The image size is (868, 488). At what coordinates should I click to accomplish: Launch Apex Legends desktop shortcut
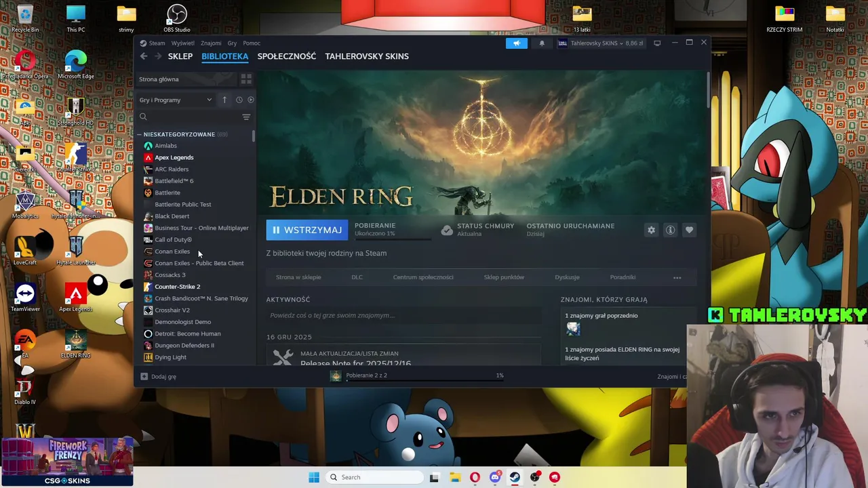75,298
